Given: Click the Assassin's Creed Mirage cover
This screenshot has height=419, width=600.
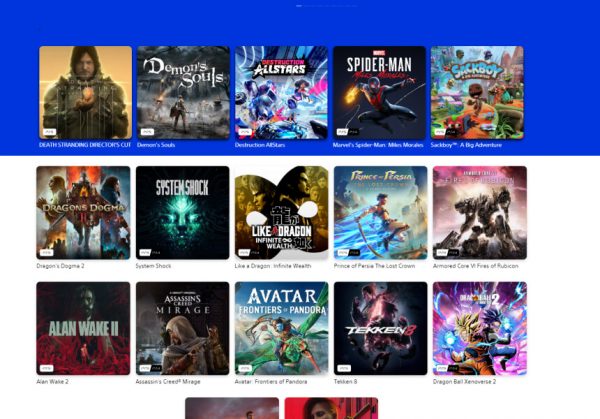Looking at the screenshot, I should 182,328.
